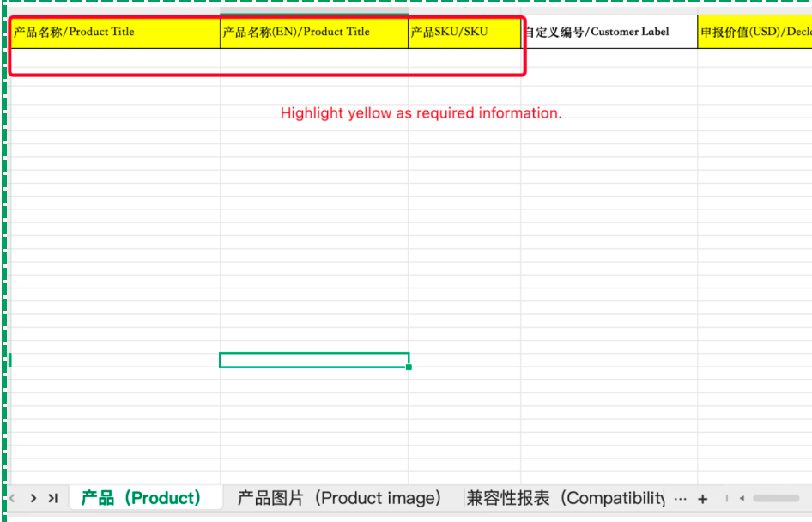
Task: Jump to the last sheet arrow
Action: pyautogui.click(x=52, y=498)
